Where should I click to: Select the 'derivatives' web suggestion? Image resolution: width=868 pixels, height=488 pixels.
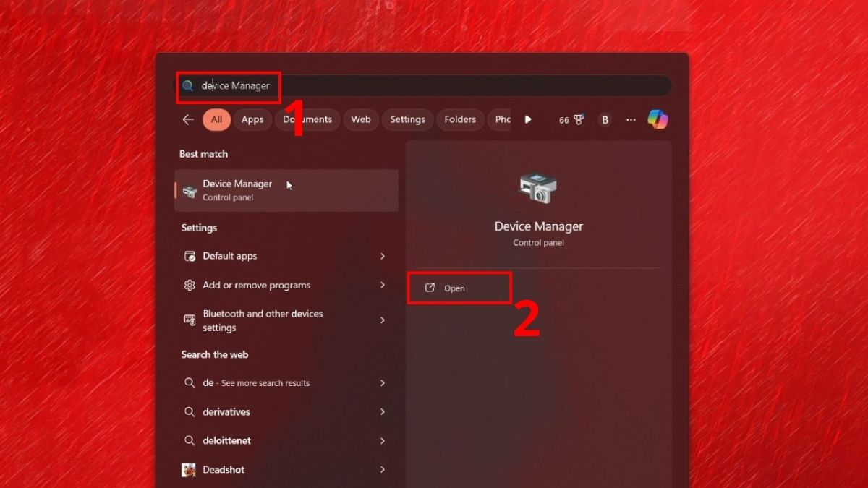[x=286, y=411]
